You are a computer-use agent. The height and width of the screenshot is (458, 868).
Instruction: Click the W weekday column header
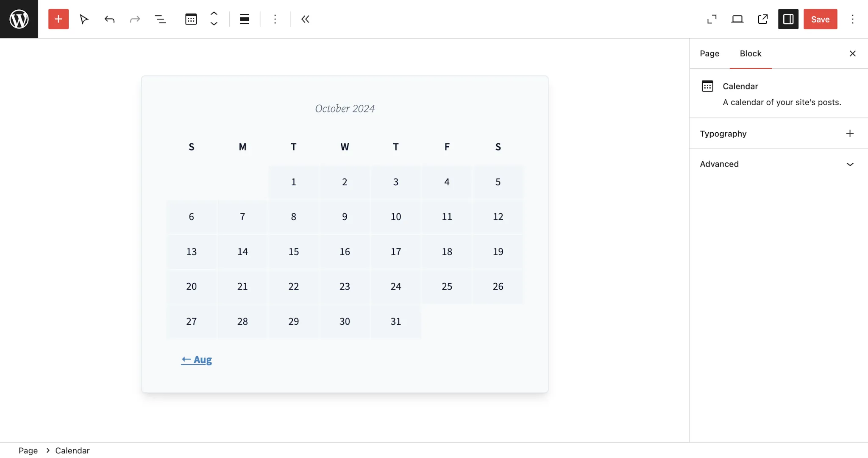tap(345, 147)
